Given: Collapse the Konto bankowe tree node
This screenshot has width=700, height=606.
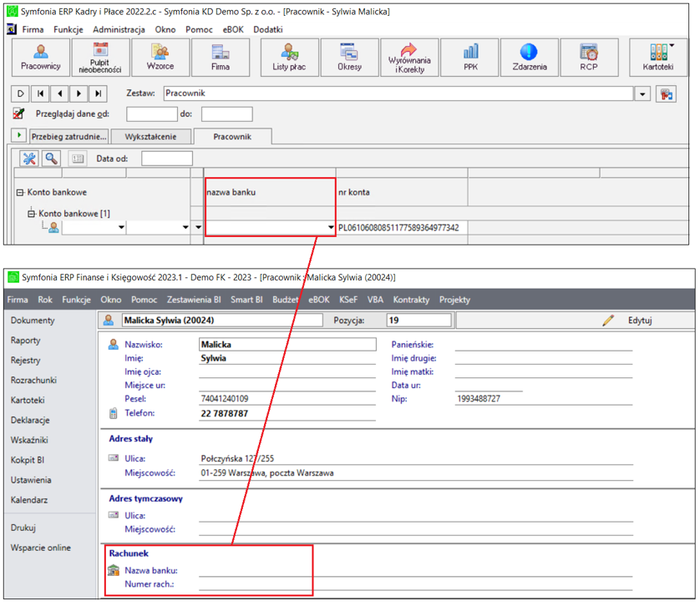Looking at the screenshot, I should point(20,192).
